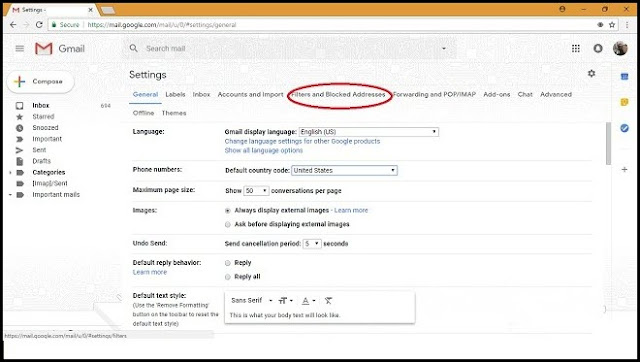Switch to the Inbox settings tab
This screenshot has width=640, height=362.
click(201, 94)
